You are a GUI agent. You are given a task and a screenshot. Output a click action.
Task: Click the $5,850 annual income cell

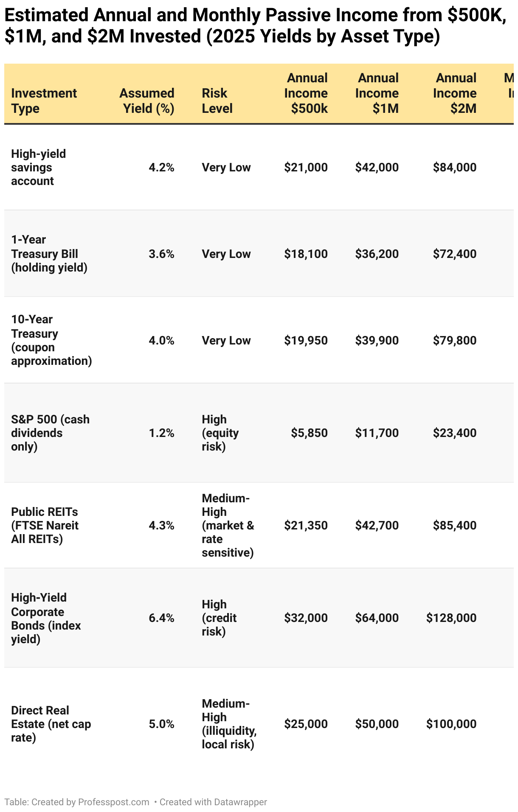point(309,433)
